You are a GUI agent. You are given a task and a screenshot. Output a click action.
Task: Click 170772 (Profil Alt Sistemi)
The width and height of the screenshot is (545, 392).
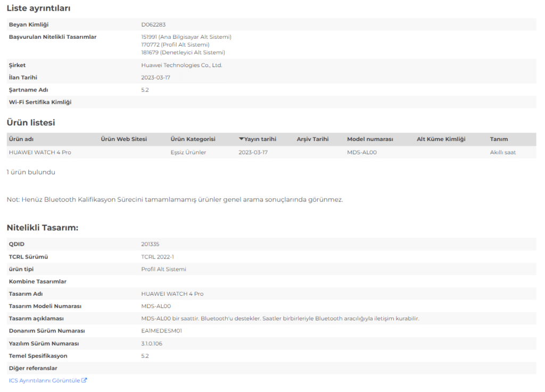pos(176,45)
